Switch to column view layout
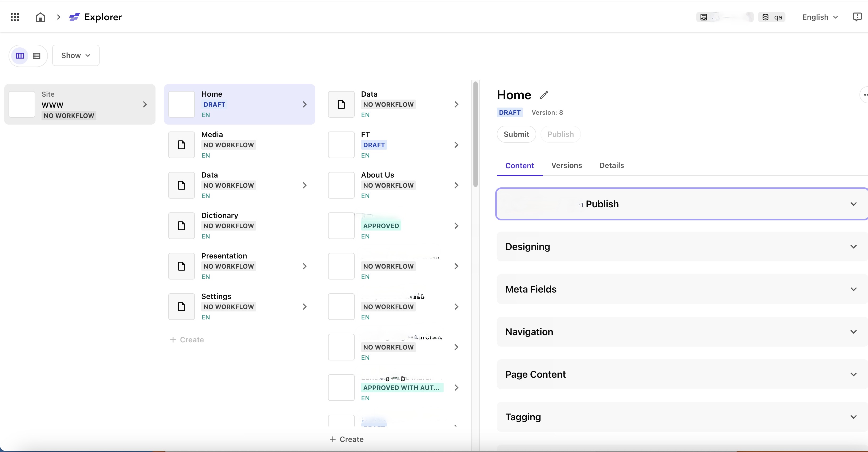 point(20,56)
